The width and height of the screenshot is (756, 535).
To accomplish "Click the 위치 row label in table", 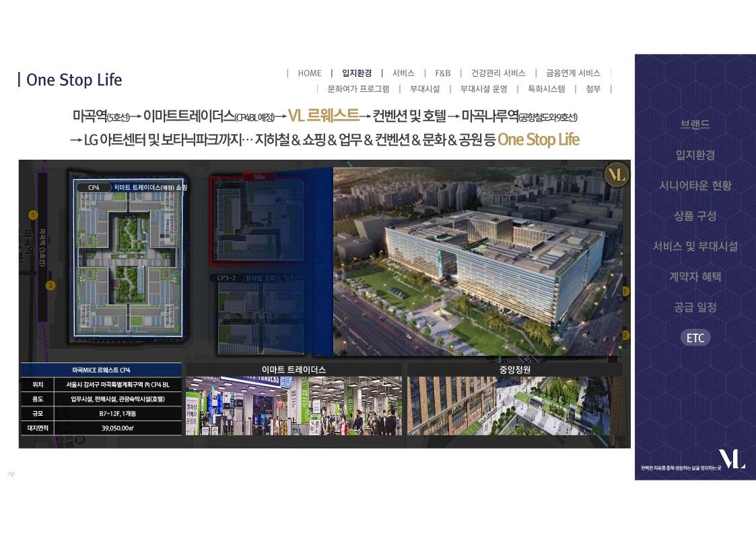I will pos(38,385).
